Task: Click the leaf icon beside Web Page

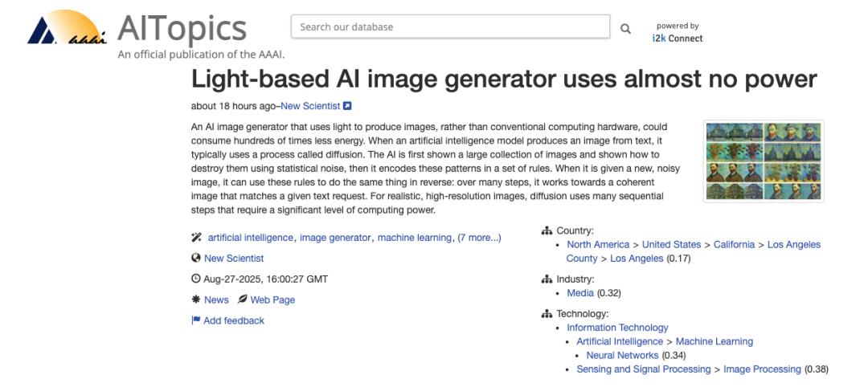Action: point(242,299)
